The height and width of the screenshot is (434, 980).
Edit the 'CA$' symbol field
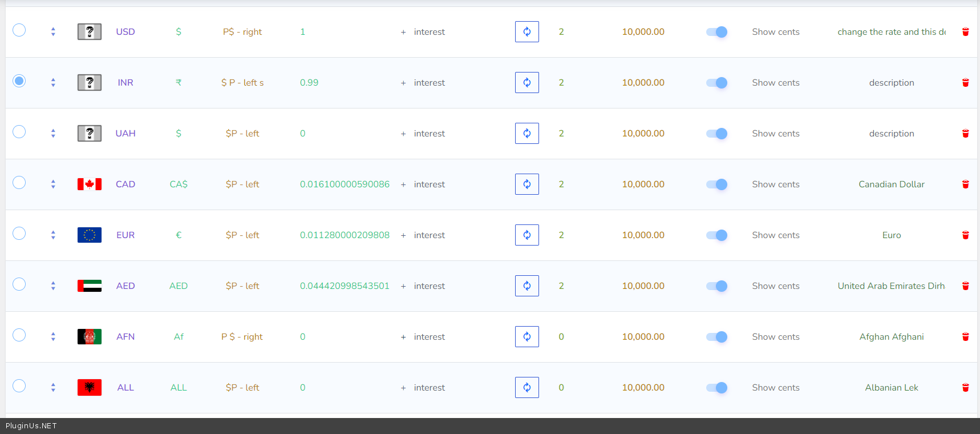point(179,184)
